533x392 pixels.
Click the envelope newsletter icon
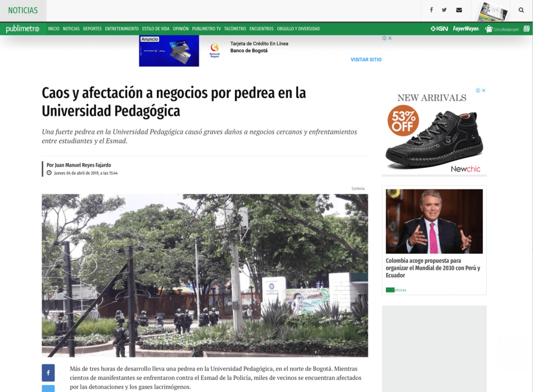(459, 10)
